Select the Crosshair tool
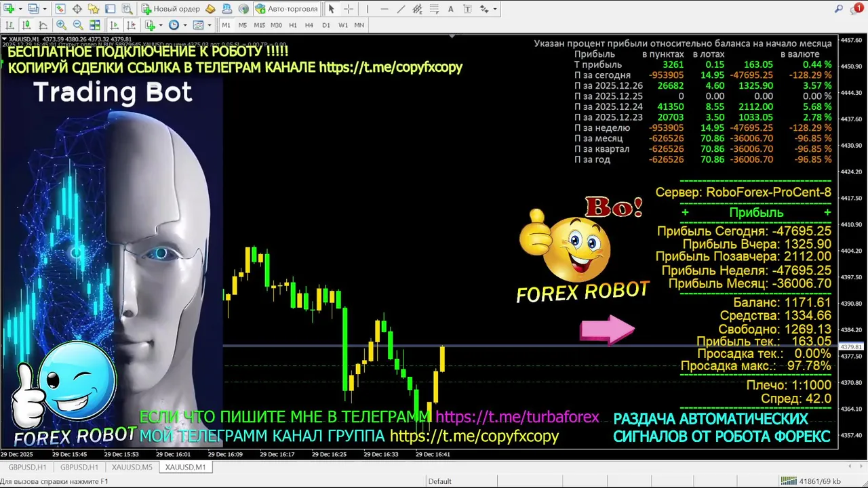The height and width of the screenshot is (488, 868). [349, 9]
